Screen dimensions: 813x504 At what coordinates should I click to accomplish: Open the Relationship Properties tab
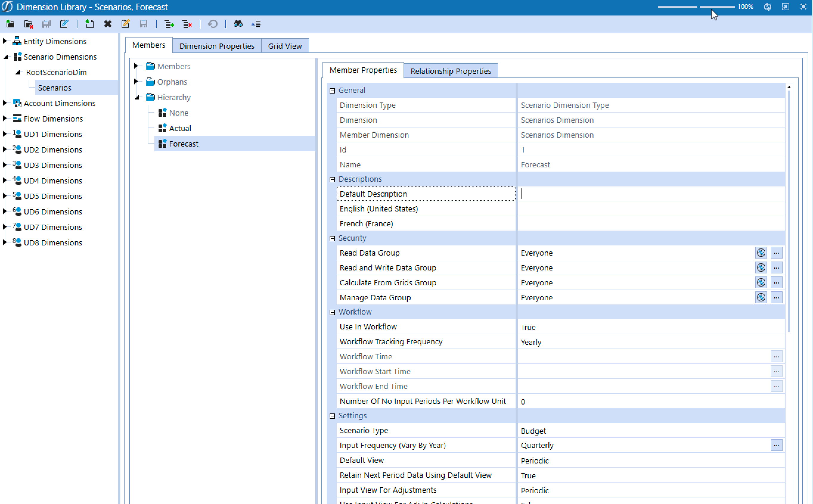click(451, 71)
